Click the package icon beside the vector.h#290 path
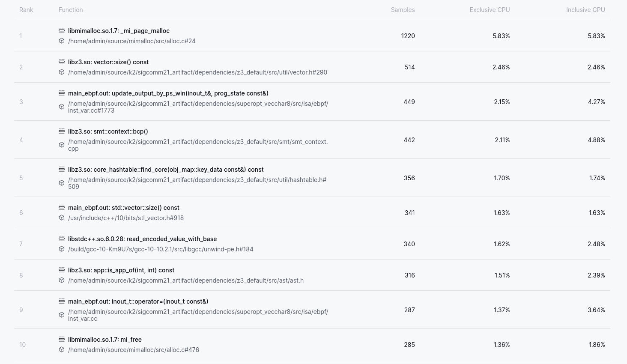Screen dimensions: 627x364 pyautogui.click(x=62, y=72)
